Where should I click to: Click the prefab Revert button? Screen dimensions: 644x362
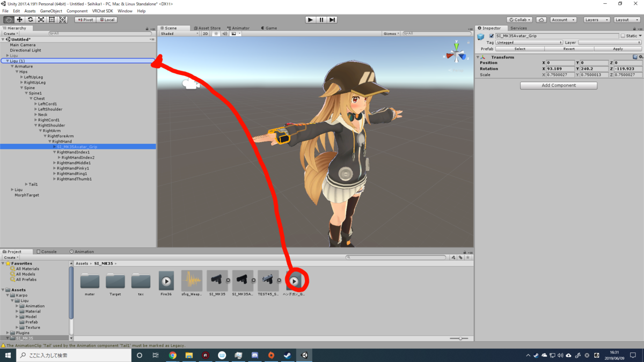[569, 49]
